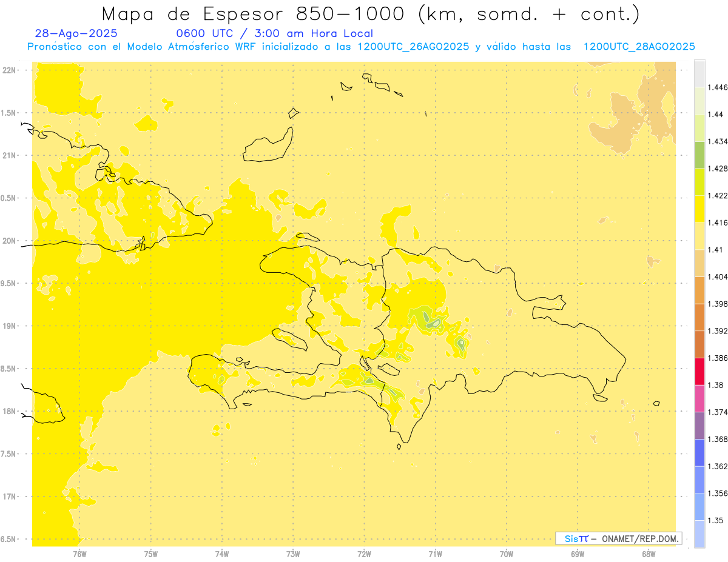Click the legend value 1.404
The image size is (728, 562).
(x=718, y=276)
